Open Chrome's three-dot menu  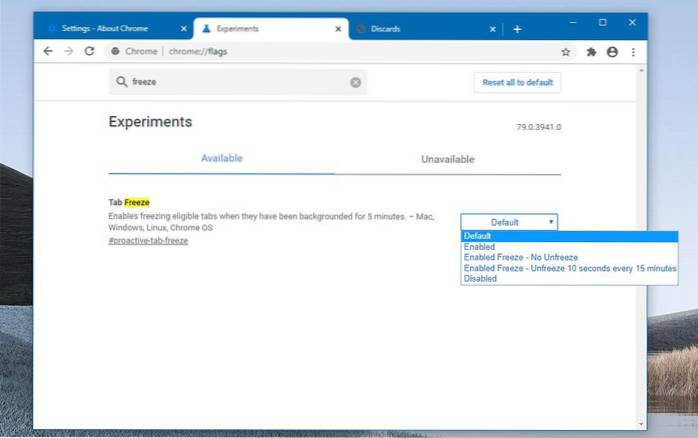point(632,51)
